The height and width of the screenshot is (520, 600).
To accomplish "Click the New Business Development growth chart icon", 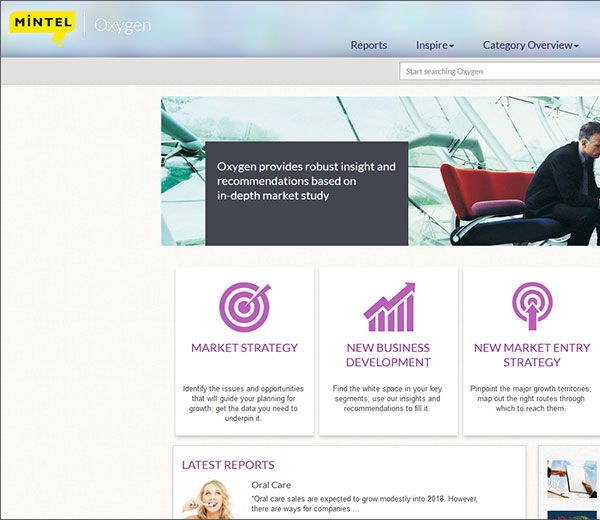I will tap(389, 307).
